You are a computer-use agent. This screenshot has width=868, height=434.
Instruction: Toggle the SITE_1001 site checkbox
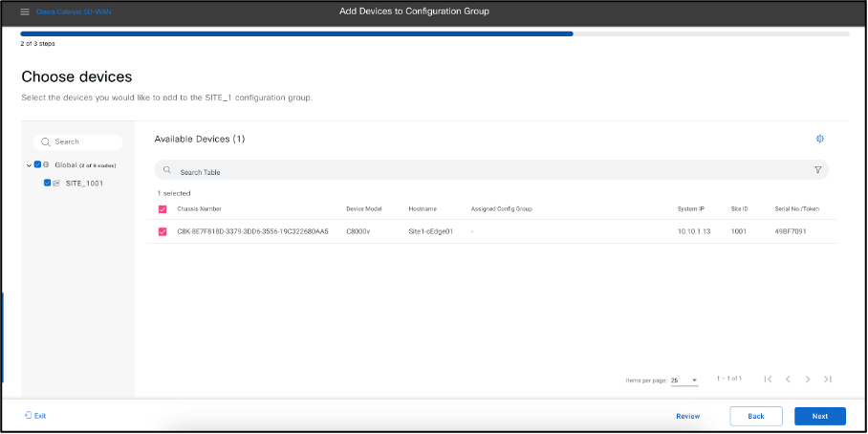tap(48, 183)
